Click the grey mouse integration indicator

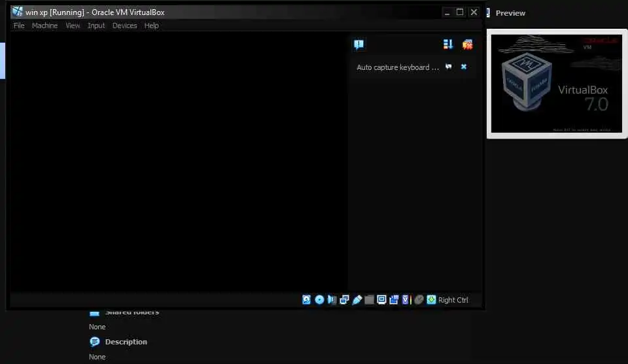tap(419, 299)
